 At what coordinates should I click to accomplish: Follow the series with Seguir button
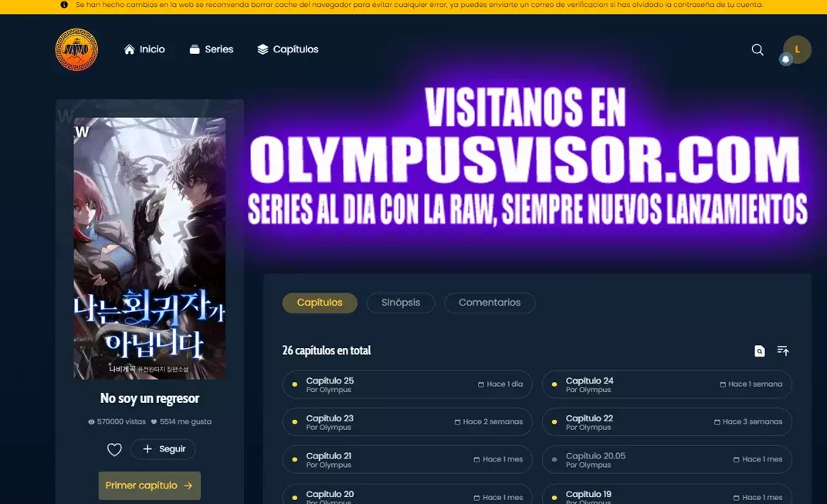click(164, 449)
